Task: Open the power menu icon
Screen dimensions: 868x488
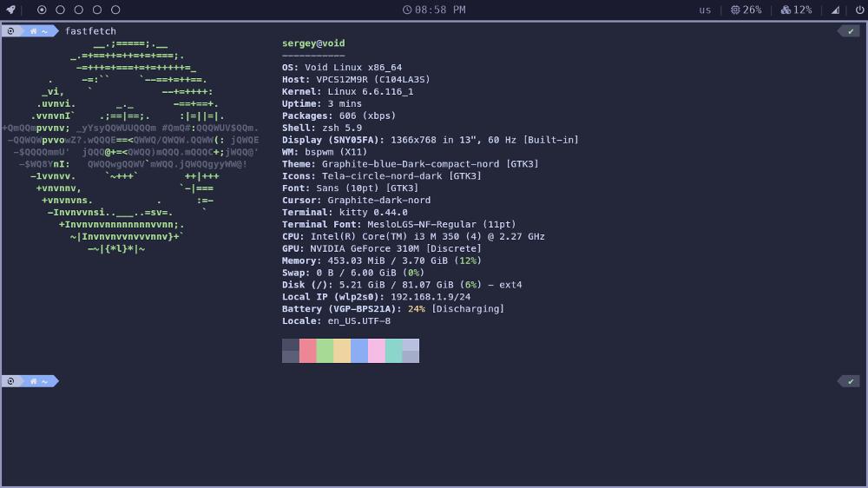Action: (x=859, y=10)
